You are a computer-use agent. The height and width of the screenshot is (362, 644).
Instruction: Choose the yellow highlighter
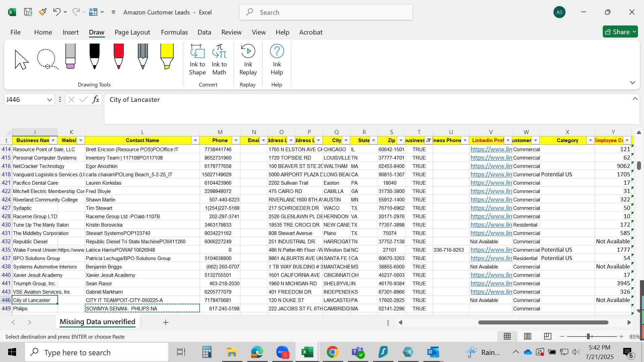[167, 57]
